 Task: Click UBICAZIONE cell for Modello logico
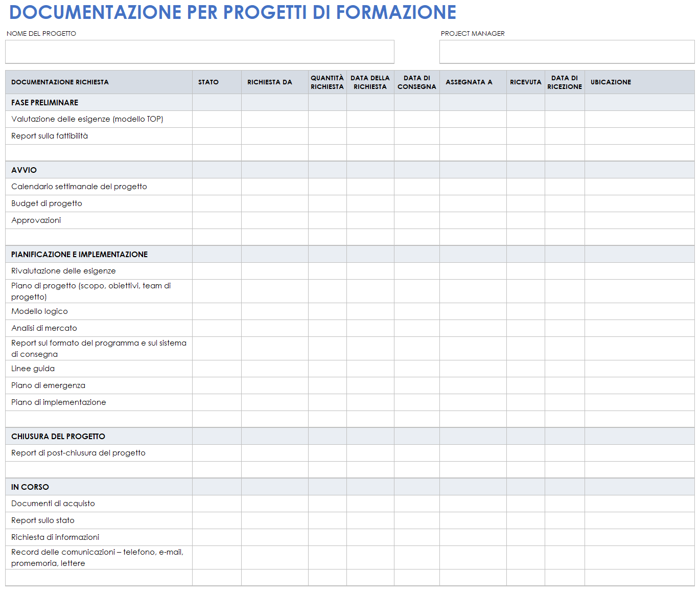pyautogui.click(x=640, y=311)
